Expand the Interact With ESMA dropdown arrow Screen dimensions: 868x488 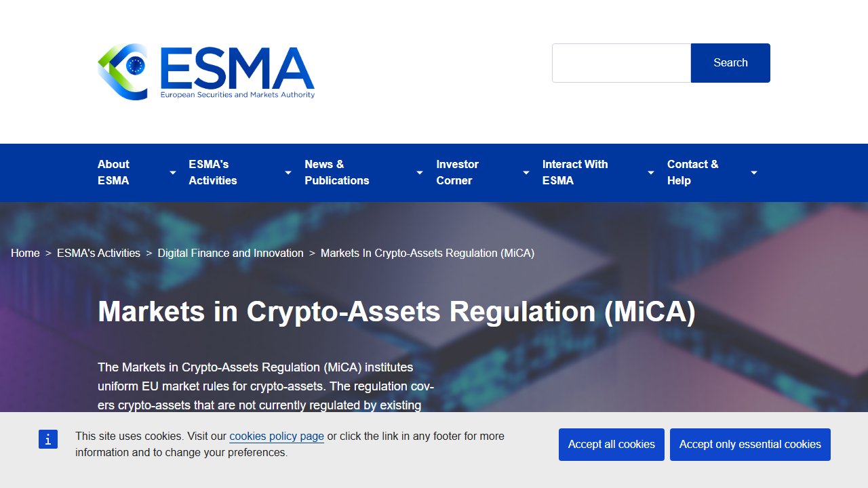651,173
